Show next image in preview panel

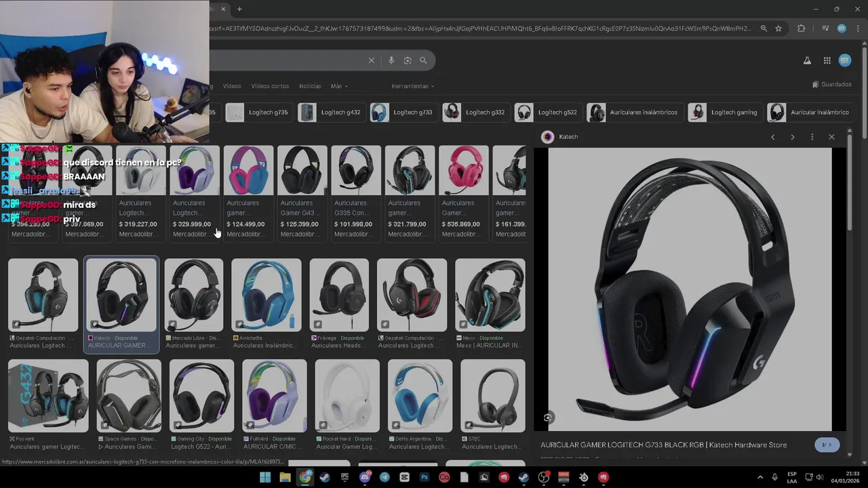(792, 137)
